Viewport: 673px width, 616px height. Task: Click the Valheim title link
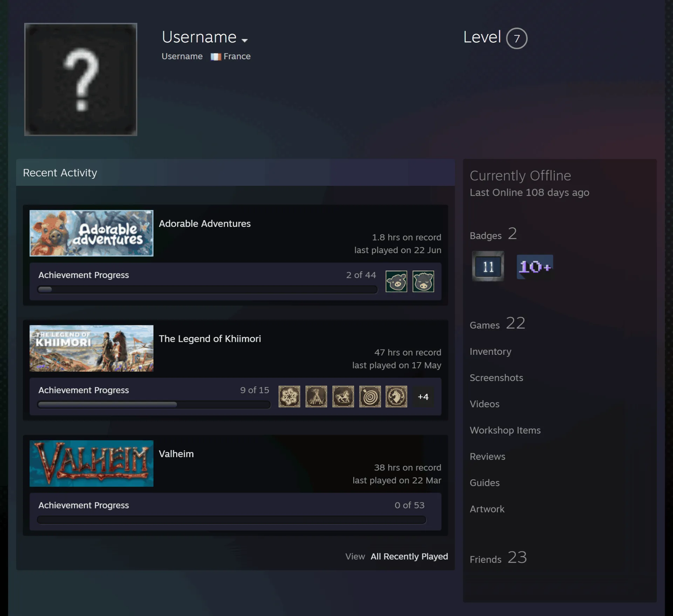point(176,454)
